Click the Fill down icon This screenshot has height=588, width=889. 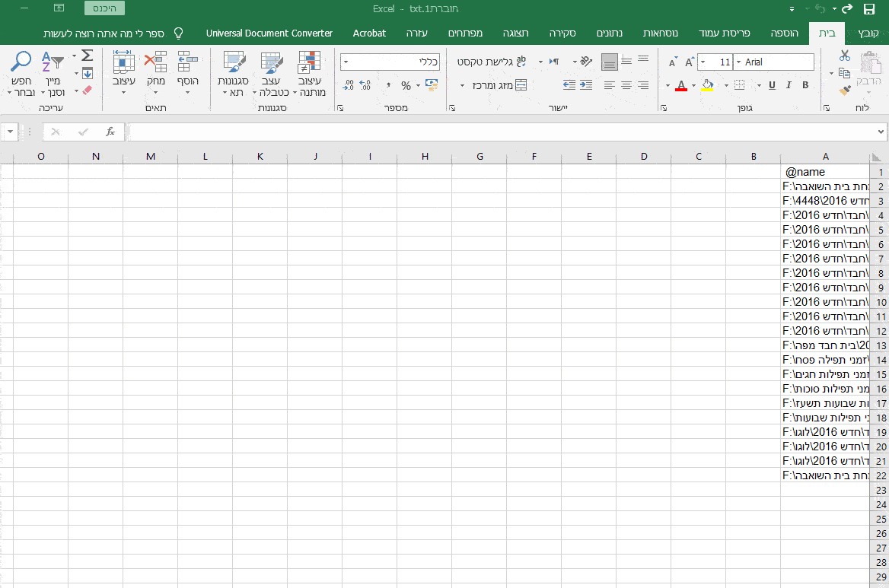coord(88,73)
